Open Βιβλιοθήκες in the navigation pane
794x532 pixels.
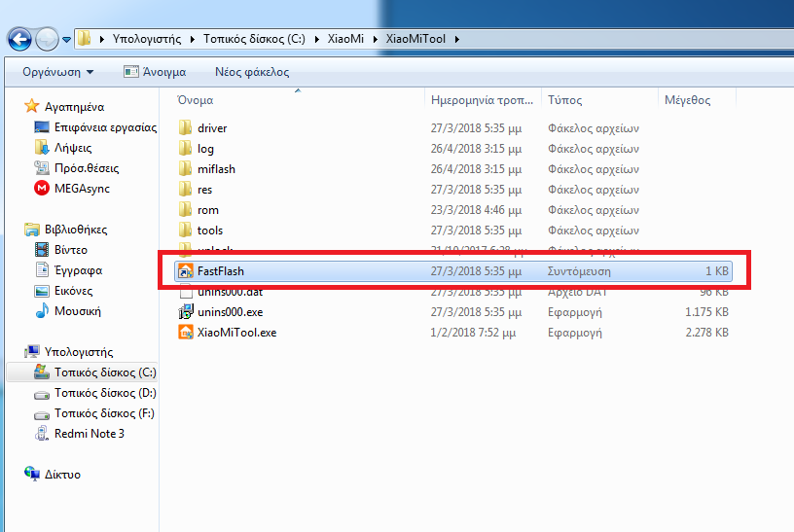tap(76, 230)
